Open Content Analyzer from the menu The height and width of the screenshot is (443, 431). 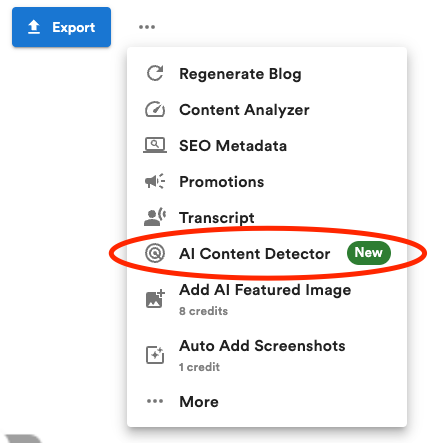[x=267, y=110]
